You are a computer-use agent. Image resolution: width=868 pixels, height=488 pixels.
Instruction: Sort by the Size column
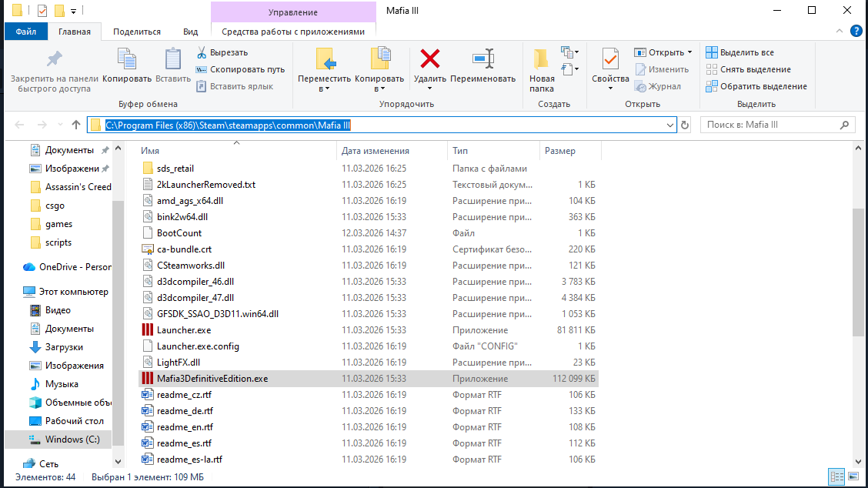570,151
